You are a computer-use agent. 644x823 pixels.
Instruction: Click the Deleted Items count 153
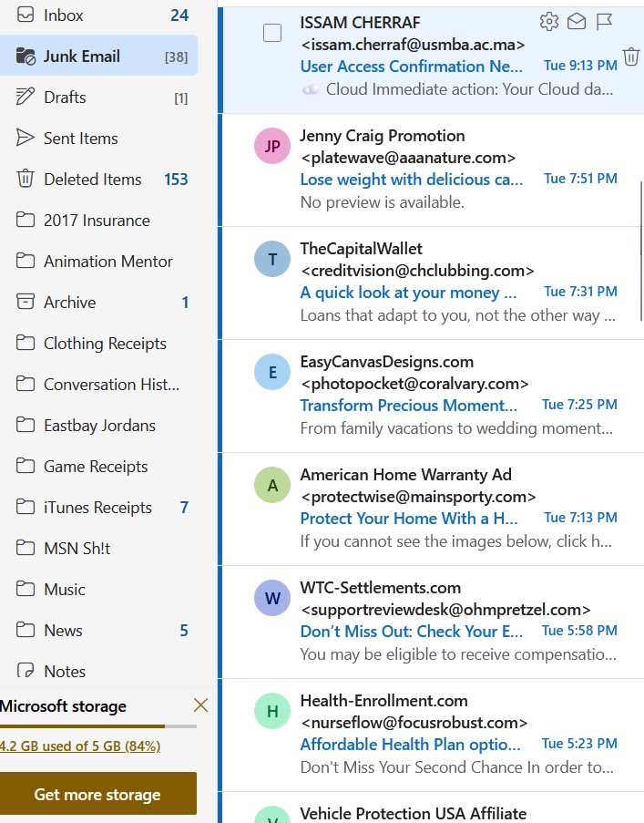pyautogui.click(x=176, y=179)
